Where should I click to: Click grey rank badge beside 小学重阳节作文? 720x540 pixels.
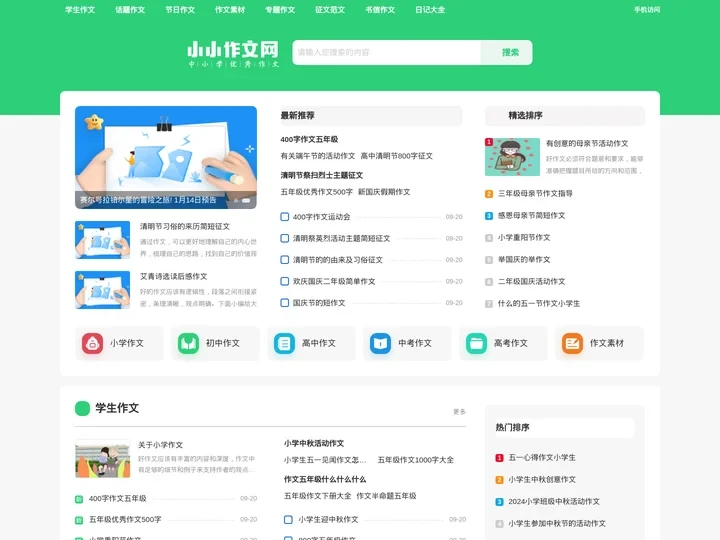[x=489, y=238]
